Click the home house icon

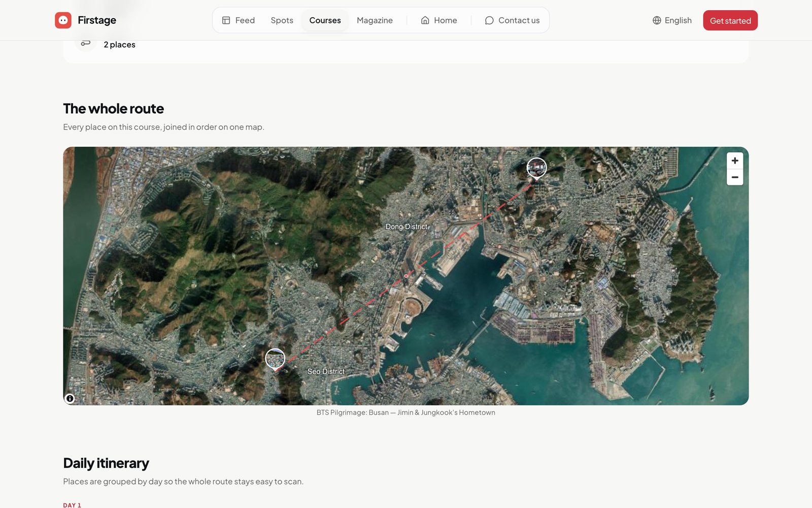click(425, 20)
